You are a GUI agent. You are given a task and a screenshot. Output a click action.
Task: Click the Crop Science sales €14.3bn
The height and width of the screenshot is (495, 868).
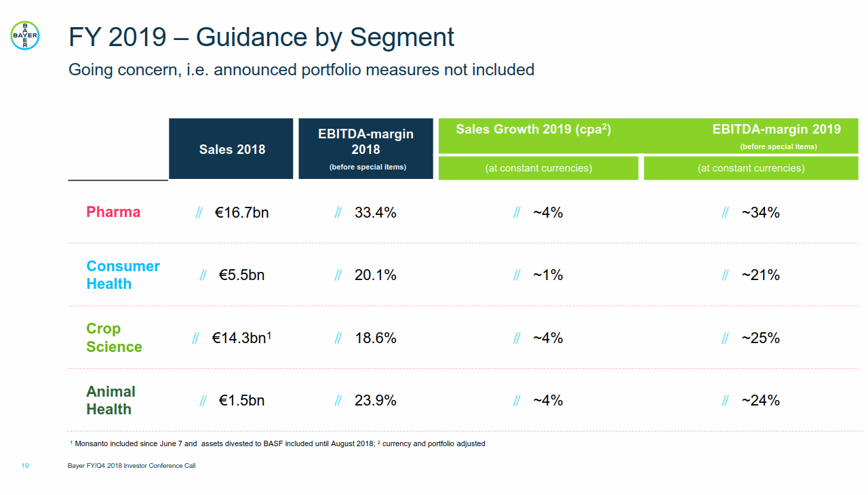coord(241,338)
